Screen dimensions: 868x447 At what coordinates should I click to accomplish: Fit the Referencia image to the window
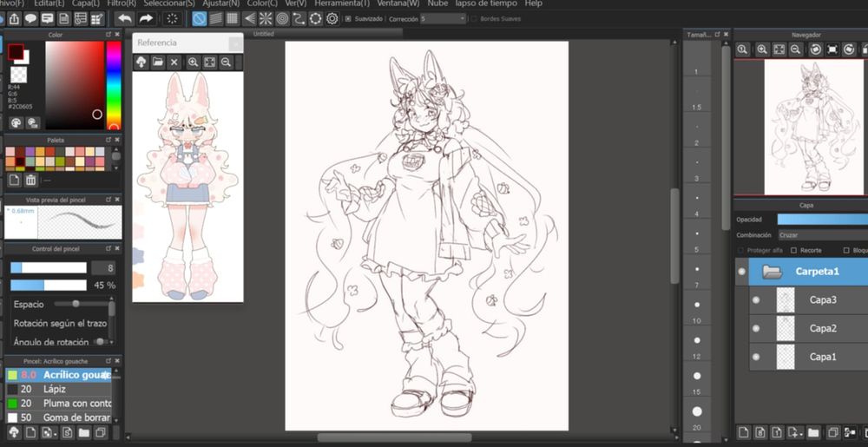(x=209, y=62)
